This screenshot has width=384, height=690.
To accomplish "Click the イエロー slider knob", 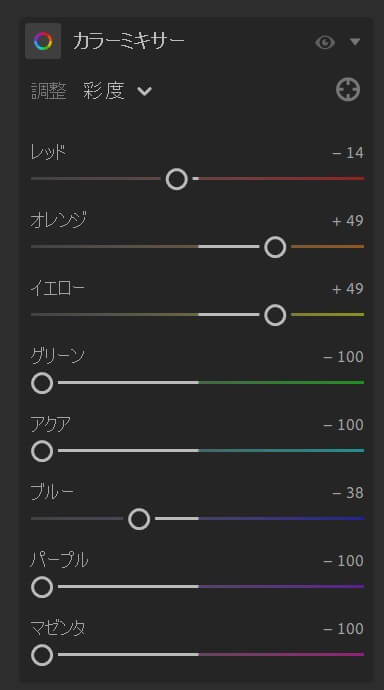I will [x=275, y=315].
